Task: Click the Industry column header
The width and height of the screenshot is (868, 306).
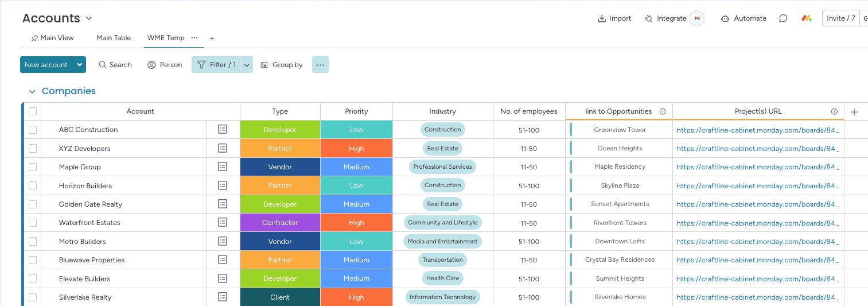Action: coord(442,111)
